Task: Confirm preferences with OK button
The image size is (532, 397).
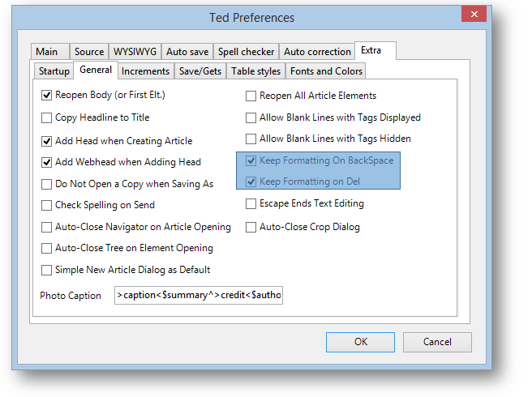Action: 360,342
